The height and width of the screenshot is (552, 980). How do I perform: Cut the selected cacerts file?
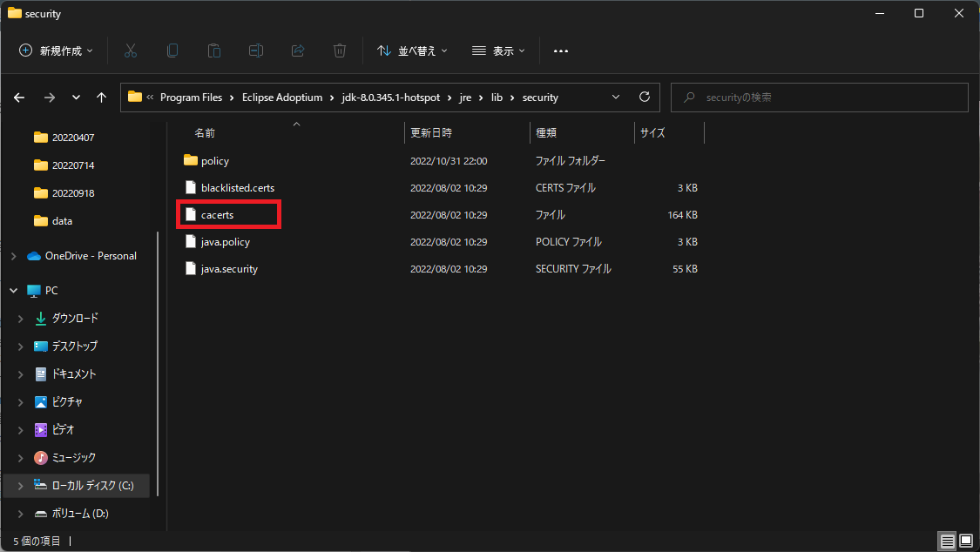tap(131, 50)
